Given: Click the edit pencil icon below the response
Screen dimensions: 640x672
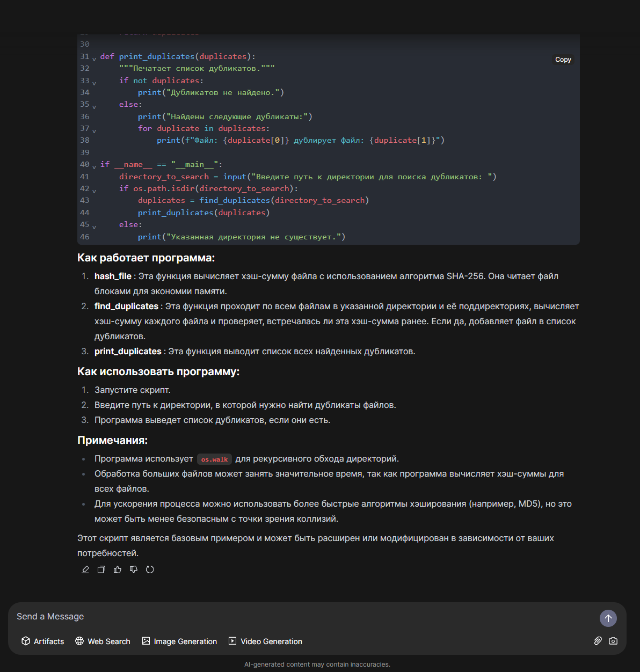Looking at the screenshot, I should (x=85, y=569).
